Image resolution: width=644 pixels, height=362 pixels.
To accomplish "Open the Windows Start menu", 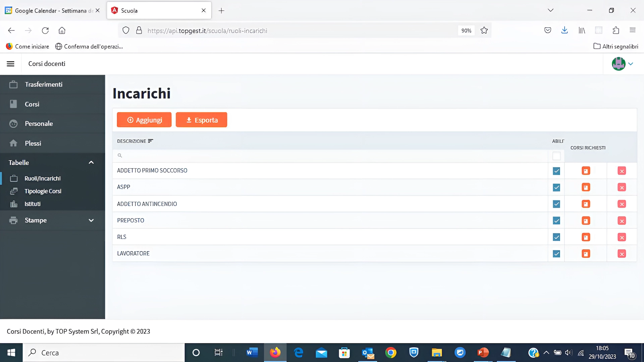I will point(11,353).
